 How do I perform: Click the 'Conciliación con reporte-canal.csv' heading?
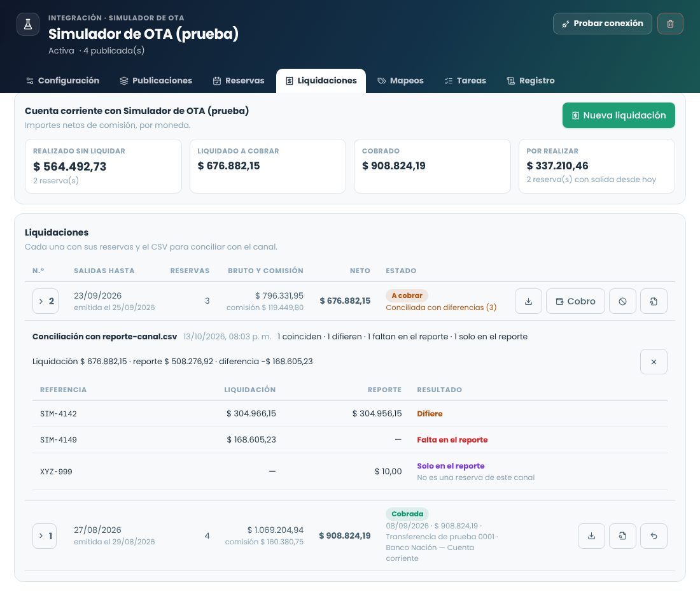[104, 337]
